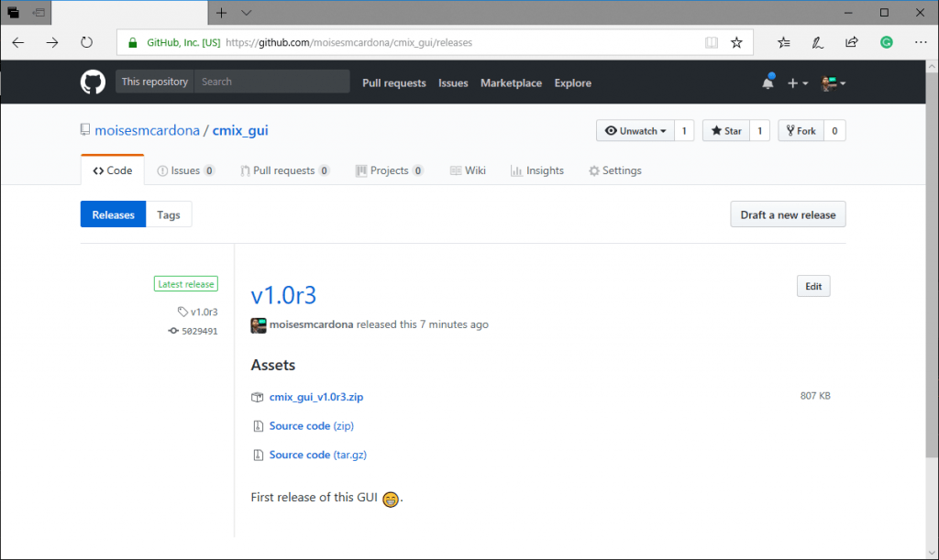The image size is (939, 560).
Task: Download Source code (tar.gz)
Action: click(x=318, y=455)
